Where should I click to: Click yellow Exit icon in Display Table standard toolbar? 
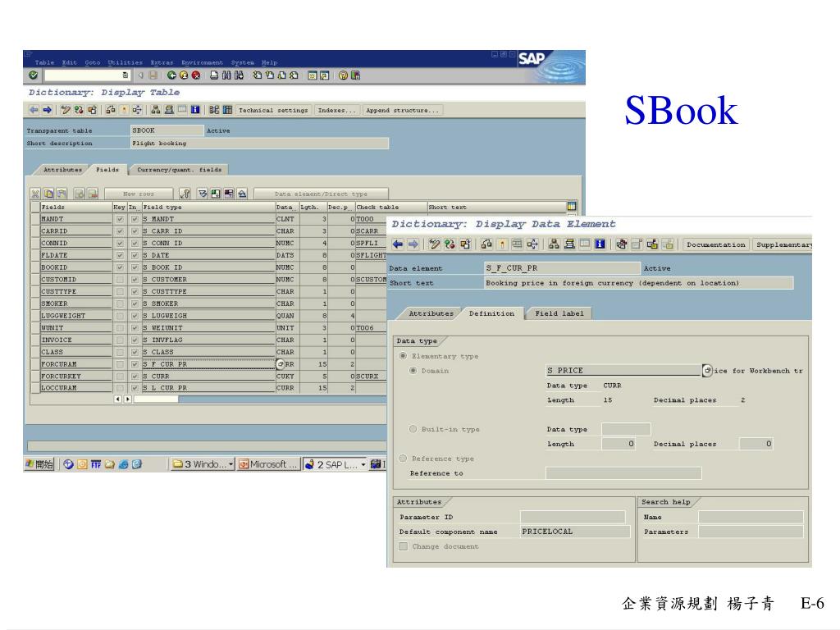point(184,75)
